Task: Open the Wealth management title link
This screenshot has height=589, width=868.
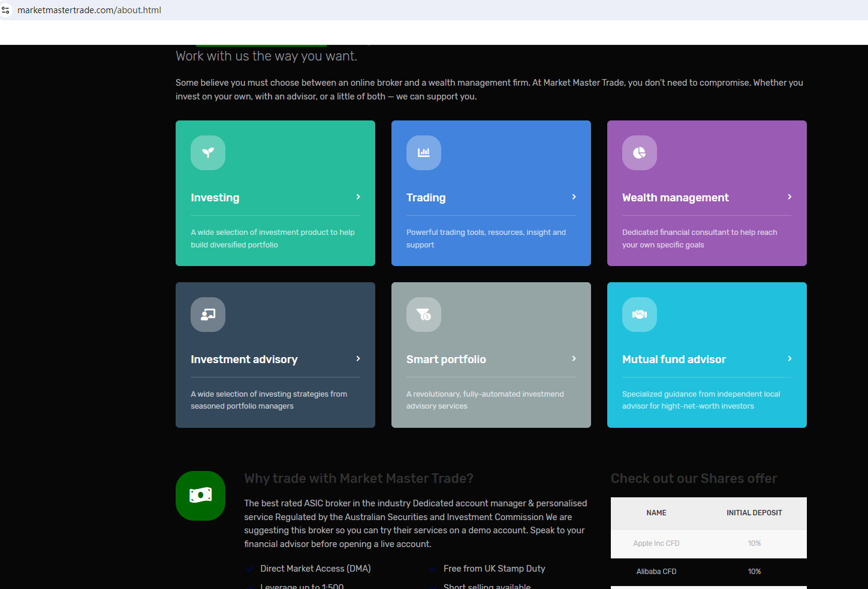Action: click(676, 198)
